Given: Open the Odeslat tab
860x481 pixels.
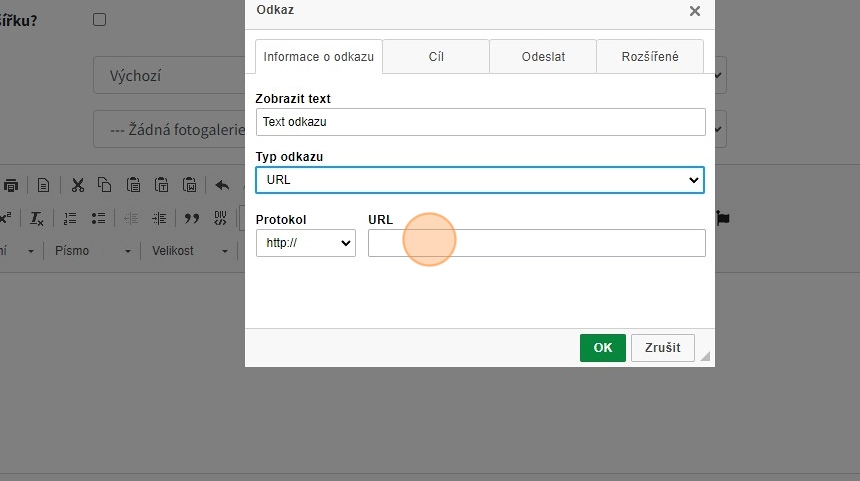Looking at the screenshot, I should tap(543, 57).
